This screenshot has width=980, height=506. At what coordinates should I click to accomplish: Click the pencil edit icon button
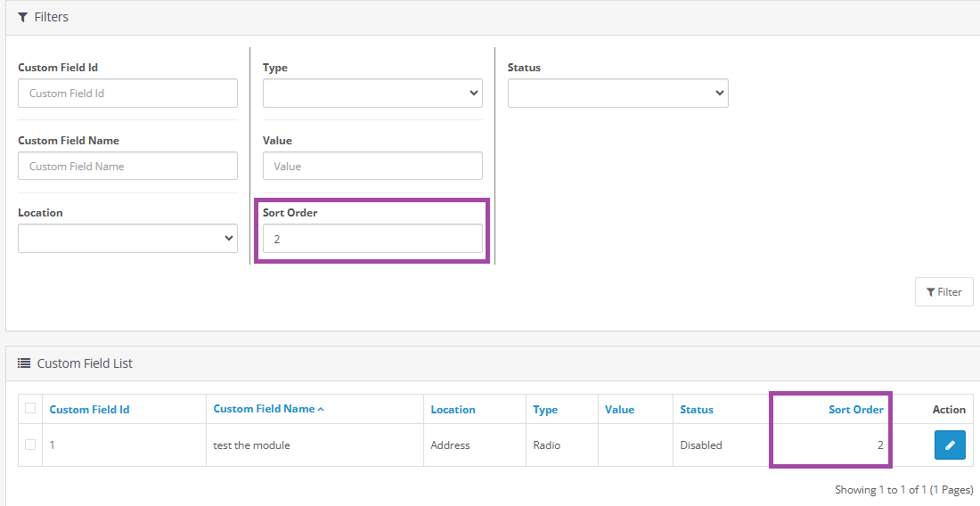[x=950, y=445]
